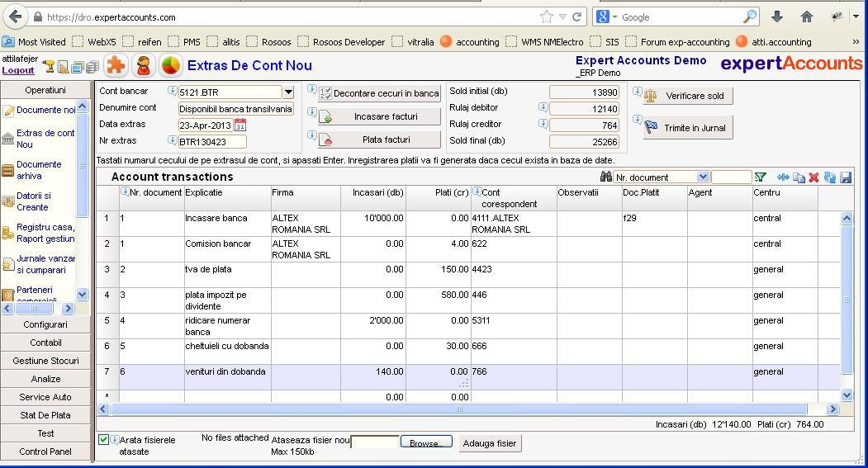868x468 pixels.
Task: Open the support agent headset icon
Action: [x=144, y=66]
